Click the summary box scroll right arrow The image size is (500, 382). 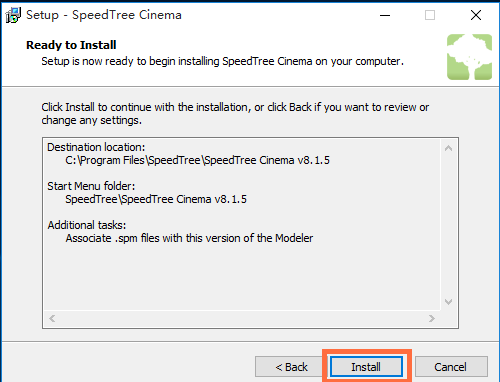tap(432, 318)
